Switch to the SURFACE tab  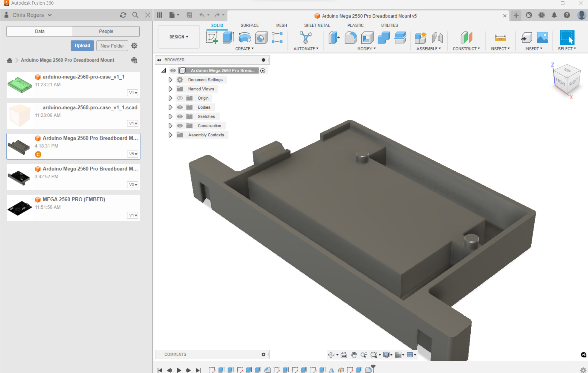[249, 25]
